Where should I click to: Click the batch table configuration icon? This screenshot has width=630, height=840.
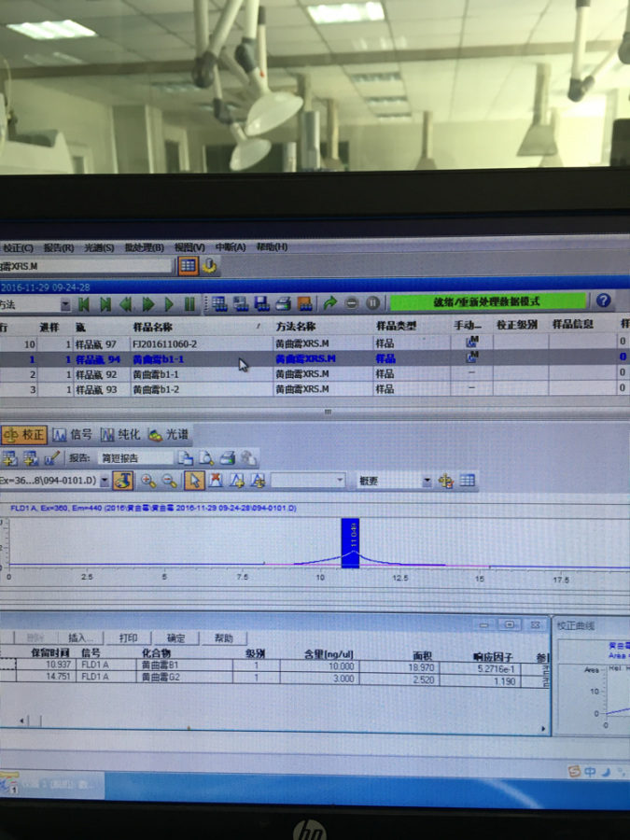tap(219, 303)
